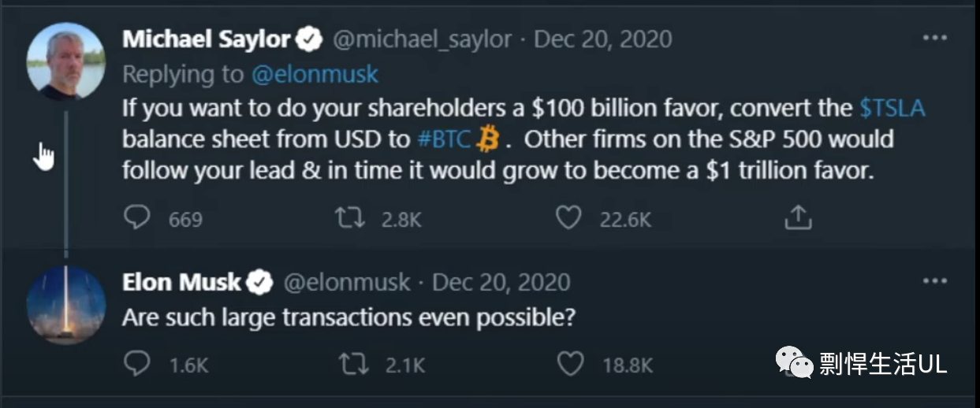Open more options on Michael Saylor's tweet
Screen dimensions: 980x408
pyautogui.click(x=935, y=37)
